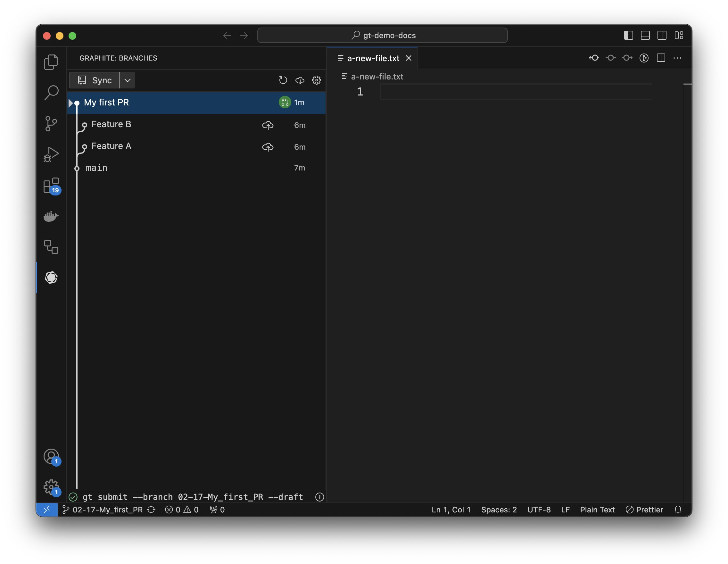Open Graphite panel settings gear

316,80
